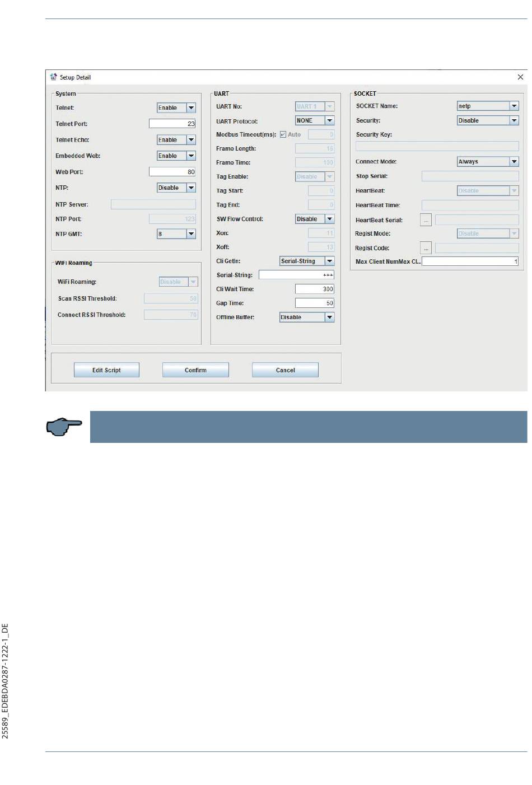The width and height of the screenshot is (532, 785).
Task: Click the Frame Time field
Action: 315,162
